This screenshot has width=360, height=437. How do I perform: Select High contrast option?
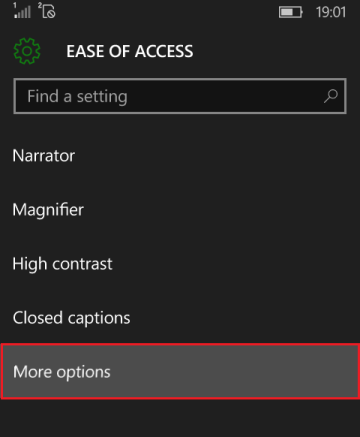tap(180, 264)
